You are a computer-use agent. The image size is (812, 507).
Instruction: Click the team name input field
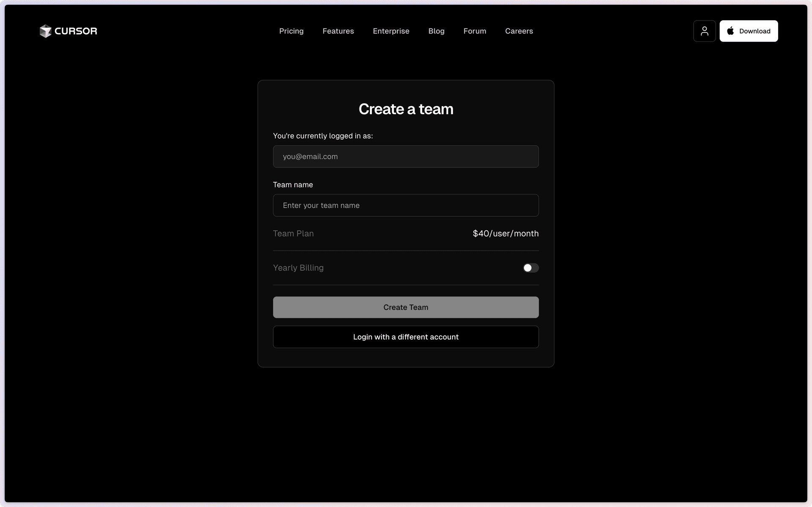pos(406,205)
